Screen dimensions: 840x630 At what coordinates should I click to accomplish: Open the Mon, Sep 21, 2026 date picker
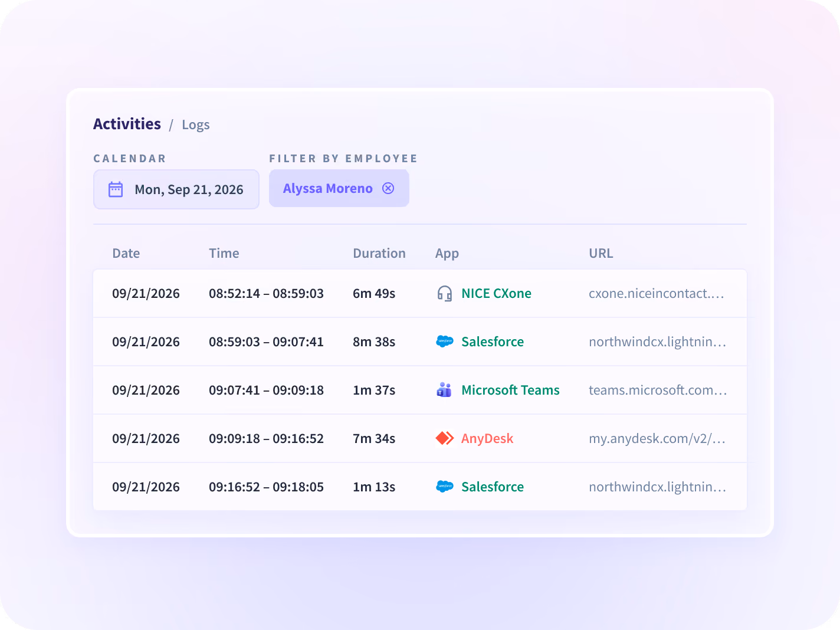[176, 189]
